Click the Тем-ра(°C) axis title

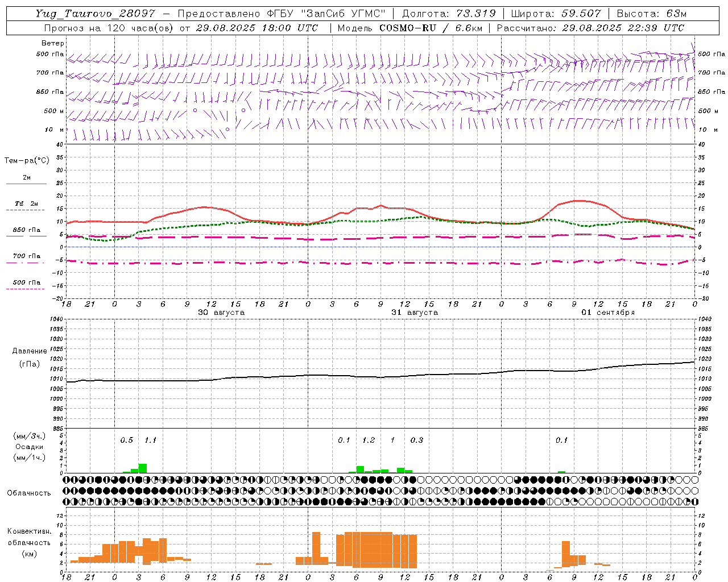click(x=27, y=161)
